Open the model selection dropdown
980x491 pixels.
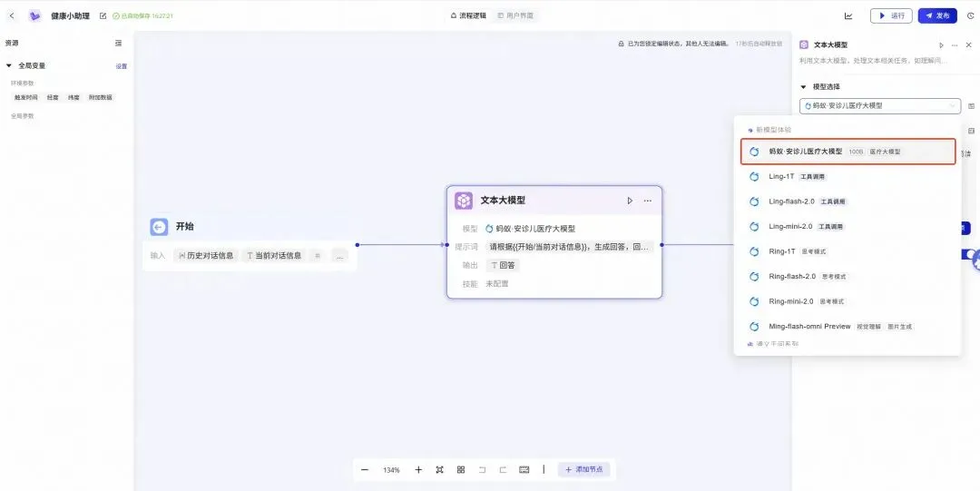tap(880, 106)
